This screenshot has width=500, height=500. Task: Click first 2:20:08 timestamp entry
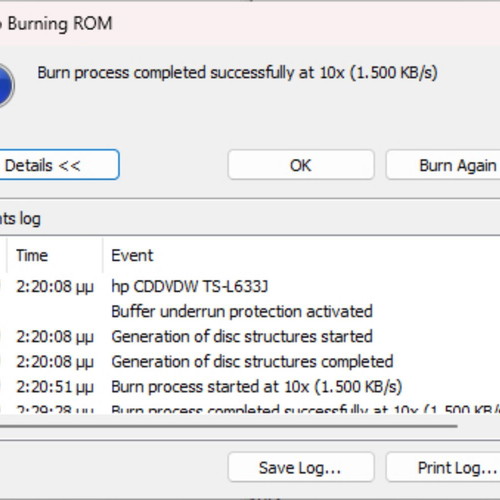coord(55,286)
